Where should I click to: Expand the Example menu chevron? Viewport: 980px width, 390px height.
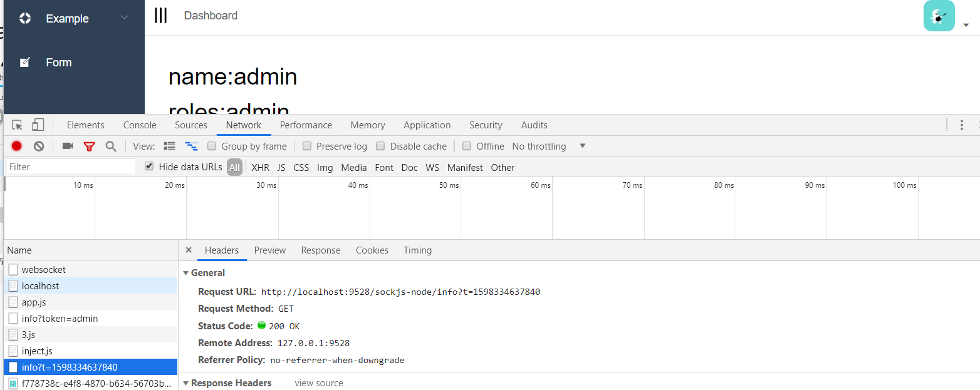click(x=125, y=18)
